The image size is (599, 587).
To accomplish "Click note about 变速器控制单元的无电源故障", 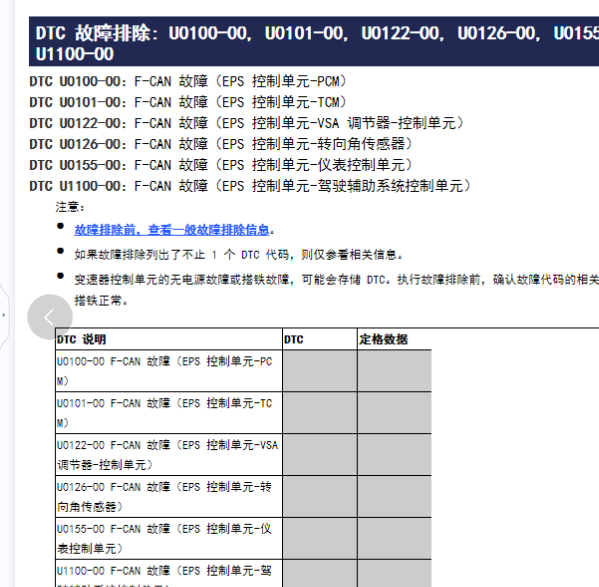I will [336, 290].
